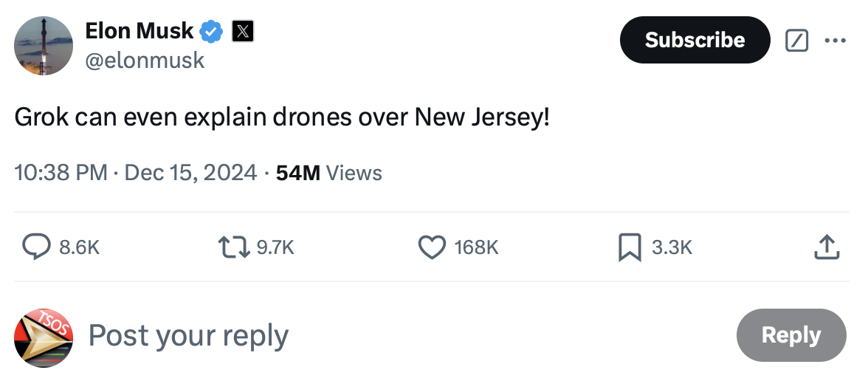Click the @elonmusk handle
Viewport: 868px width, 381px height.
(x=145, y=60)
